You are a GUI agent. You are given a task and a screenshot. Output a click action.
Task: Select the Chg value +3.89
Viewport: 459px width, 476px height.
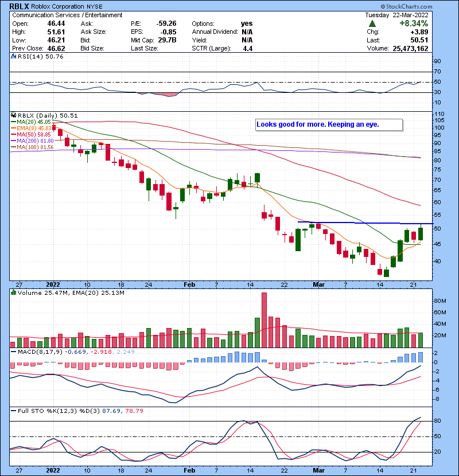419,32
